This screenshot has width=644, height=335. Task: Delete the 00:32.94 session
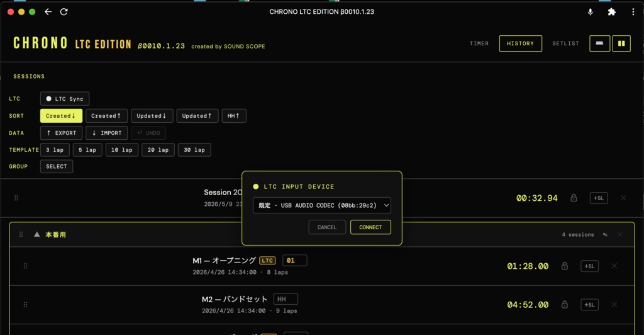623,198
